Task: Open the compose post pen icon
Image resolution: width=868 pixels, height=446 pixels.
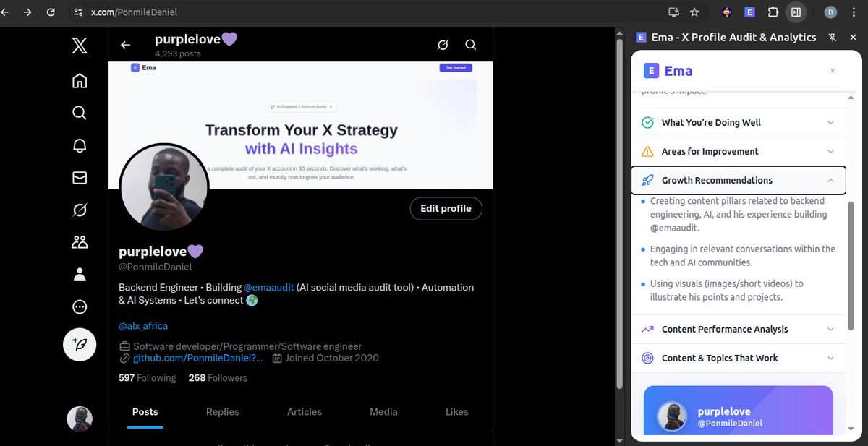Action: pyautogui.click(x=80, y=345)
